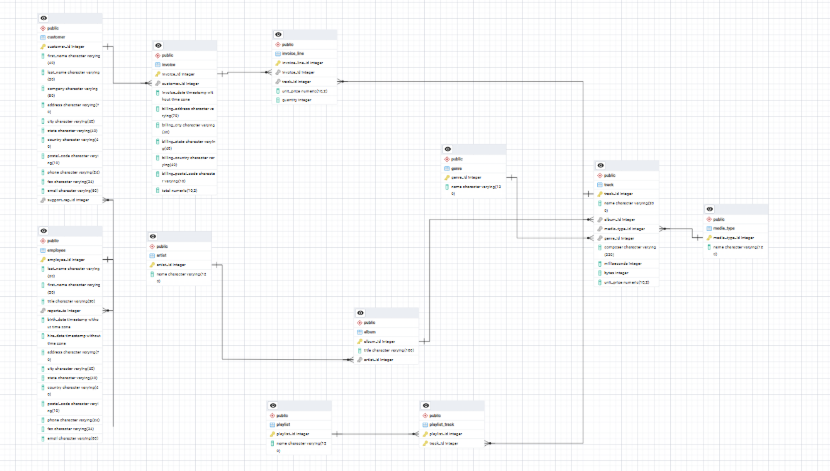Screen dimensions: 830x471
Task: Click the schema icon in the genre table
Action: point(447,159)
